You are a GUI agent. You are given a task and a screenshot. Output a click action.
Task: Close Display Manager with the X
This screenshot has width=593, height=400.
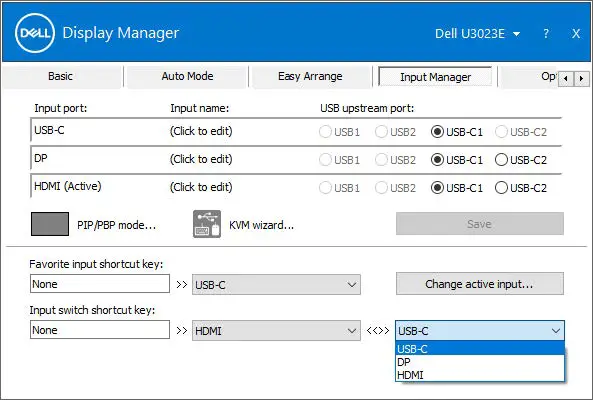click(x=576, y=34)
